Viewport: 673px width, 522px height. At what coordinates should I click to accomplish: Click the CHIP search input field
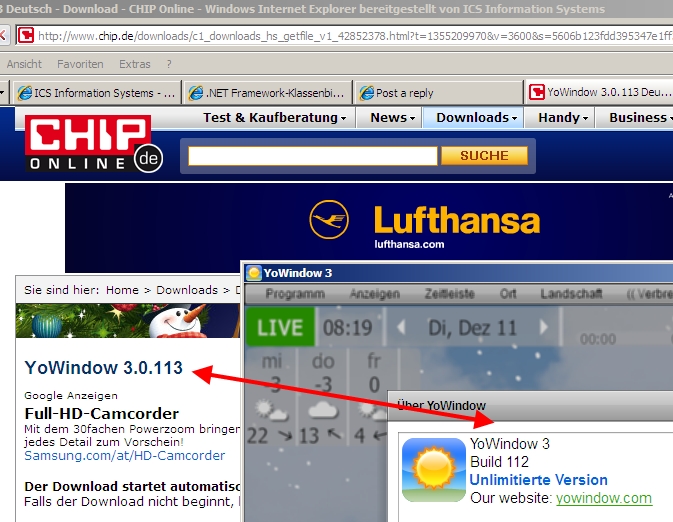tap(312, 156)
